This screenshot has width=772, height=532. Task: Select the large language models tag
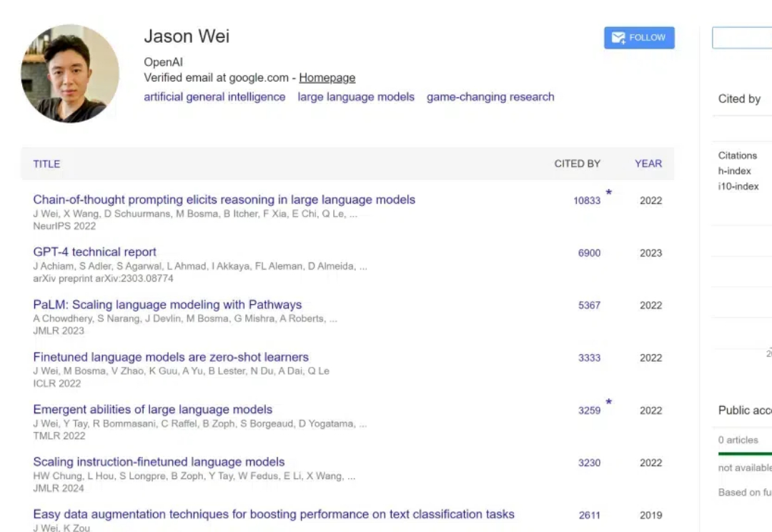click(356, 97)
